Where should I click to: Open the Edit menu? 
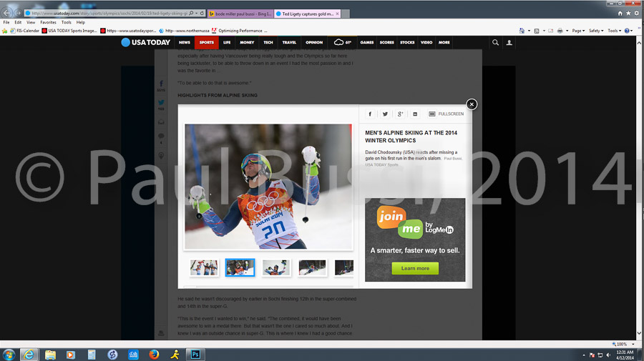pos(18,22)
